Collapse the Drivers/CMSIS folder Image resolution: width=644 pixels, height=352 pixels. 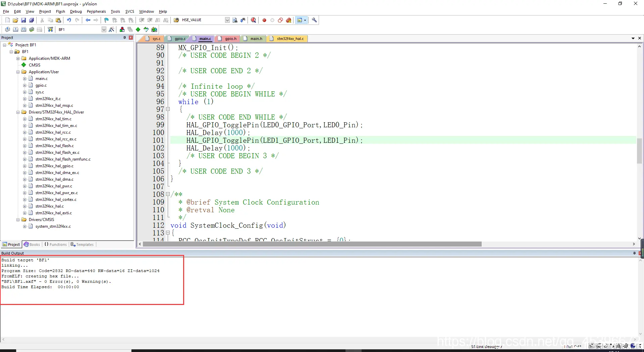18,220
